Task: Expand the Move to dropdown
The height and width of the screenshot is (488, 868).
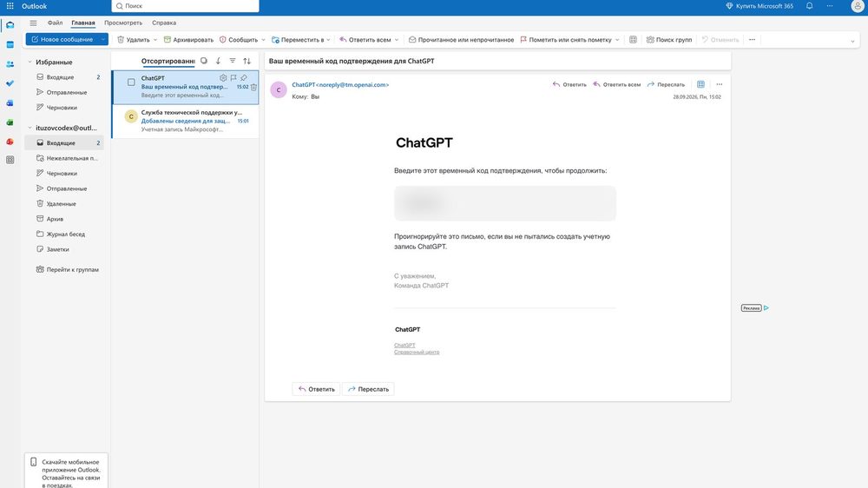Action: (328, 40)
